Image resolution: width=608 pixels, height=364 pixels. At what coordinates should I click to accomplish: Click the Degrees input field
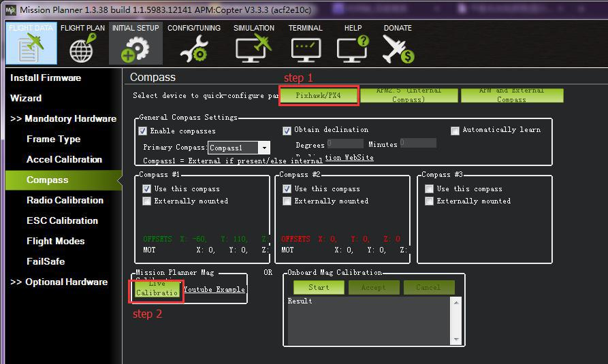345,144
